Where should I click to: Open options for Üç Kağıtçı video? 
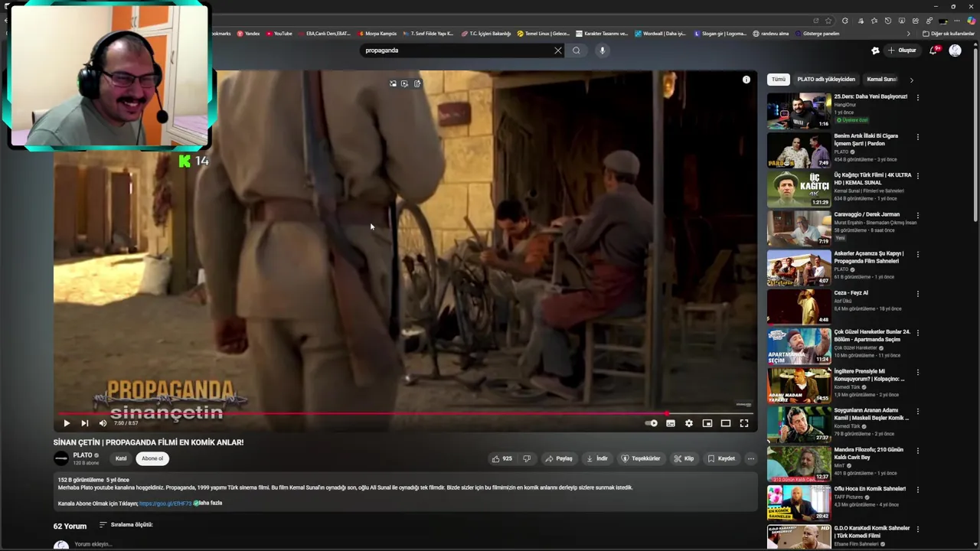pyautogui.click(x=917, y=176)
